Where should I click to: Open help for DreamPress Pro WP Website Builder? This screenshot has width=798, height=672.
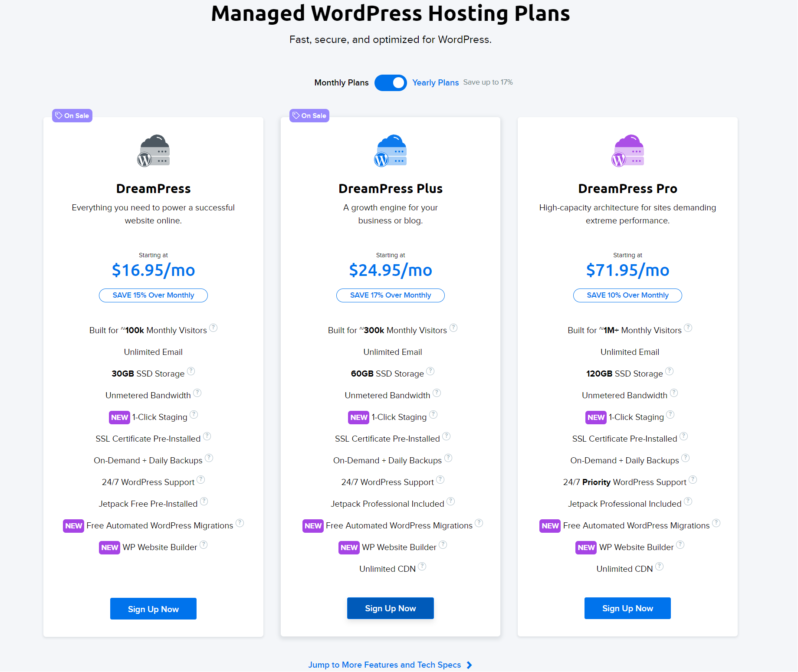click(x=680, y=544)
